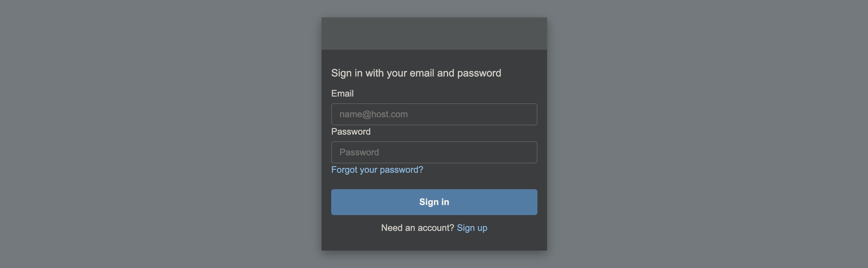This screenshot has width=868, height=268.
Task: Click the Need an account? text
Action: [418, 228]
